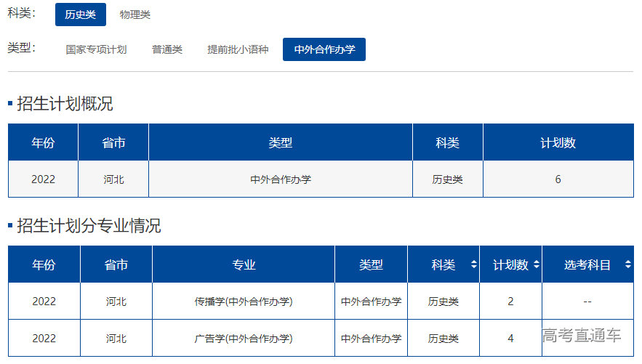Screen dimensions: 642x364
Task: Click 历史类 in the 传播学 row
Action: coord(444,302)
